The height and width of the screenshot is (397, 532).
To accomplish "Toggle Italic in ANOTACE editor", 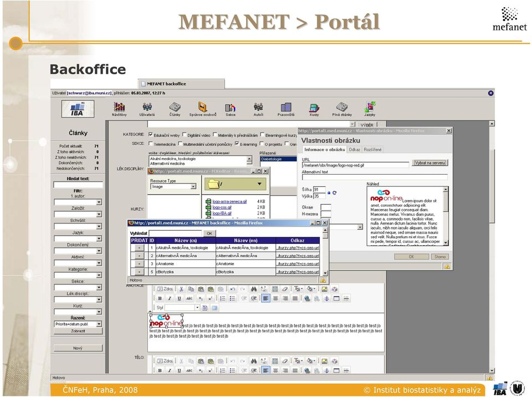I will coord(170,298).
